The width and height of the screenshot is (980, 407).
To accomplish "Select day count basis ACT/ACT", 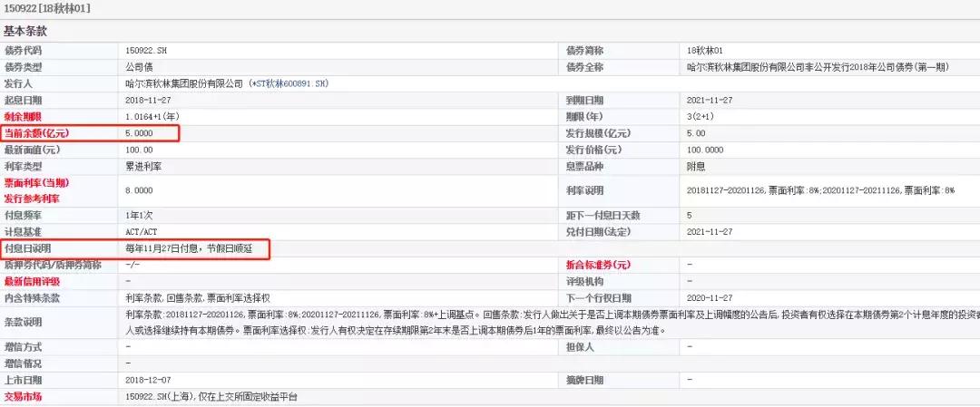I will [141, 232].
